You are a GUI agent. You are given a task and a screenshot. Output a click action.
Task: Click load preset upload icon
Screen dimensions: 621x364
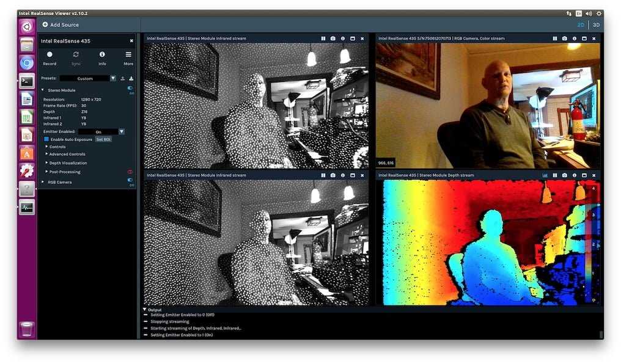tap(122, 78)
